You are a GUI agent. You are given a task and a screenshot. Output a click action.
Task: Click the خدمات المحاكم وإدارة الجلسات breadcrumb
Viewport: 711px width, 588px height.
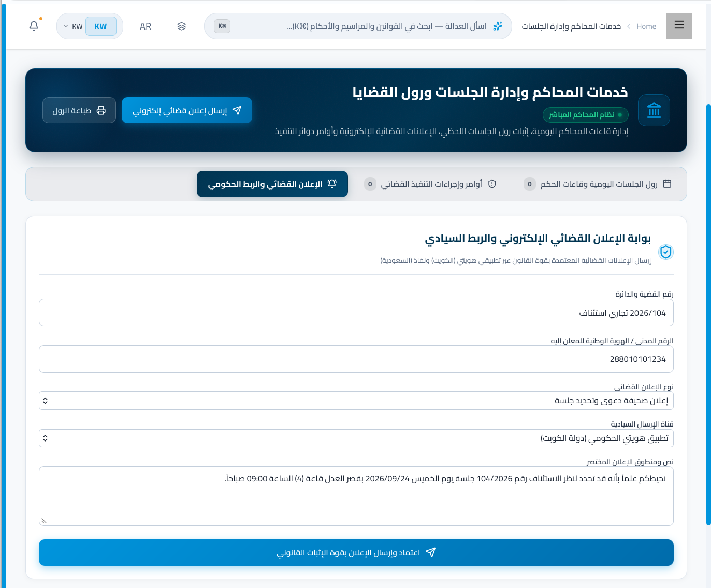coord(571,26)
